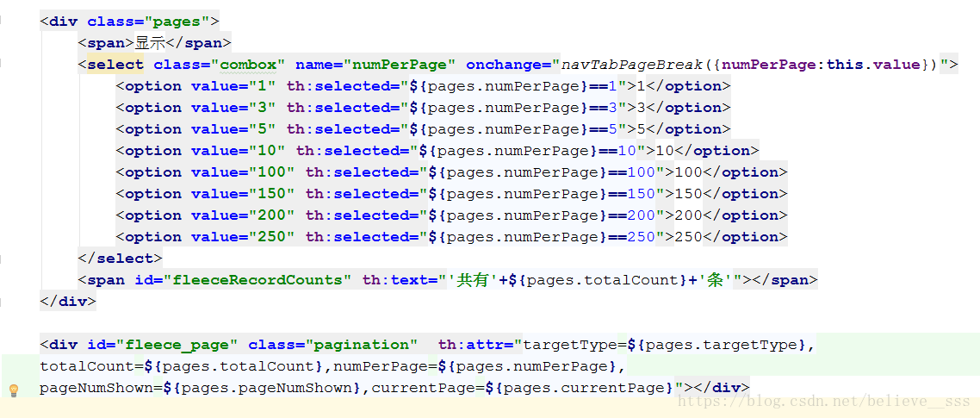Image resolution: width=980 pixels, height=418 pixels.
Task: Click targetType=${pages.targetType} assignment
Action: pyautogui.click(x=666, y=345)
